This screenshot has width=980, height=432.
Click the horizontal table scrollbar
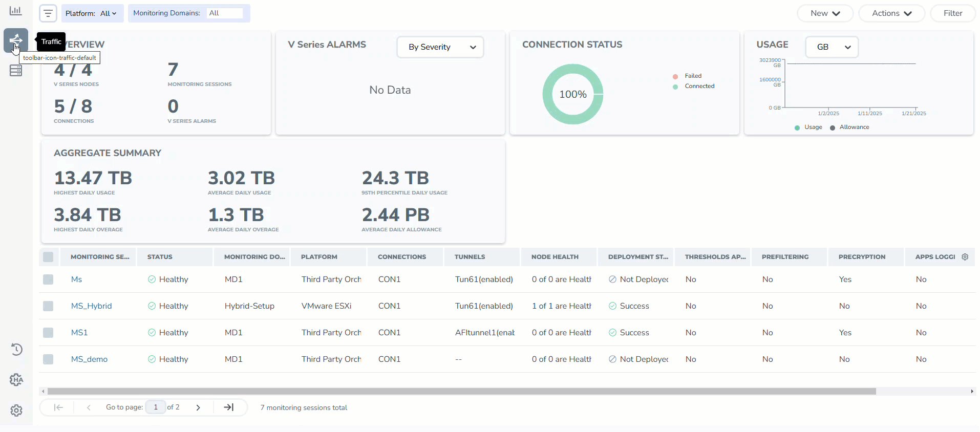tap(461, 392)
